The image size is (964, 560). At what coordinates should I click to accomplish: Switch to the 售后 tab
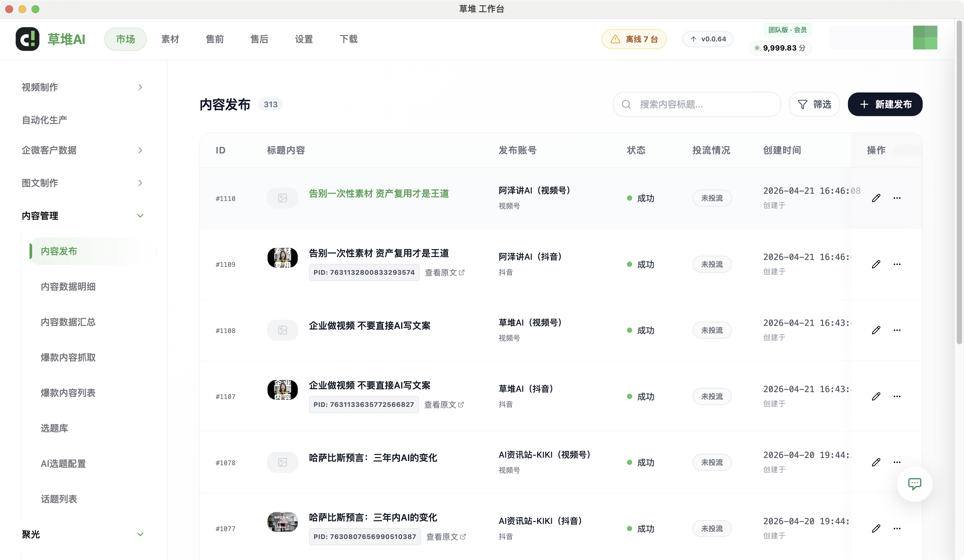(259, 39)
